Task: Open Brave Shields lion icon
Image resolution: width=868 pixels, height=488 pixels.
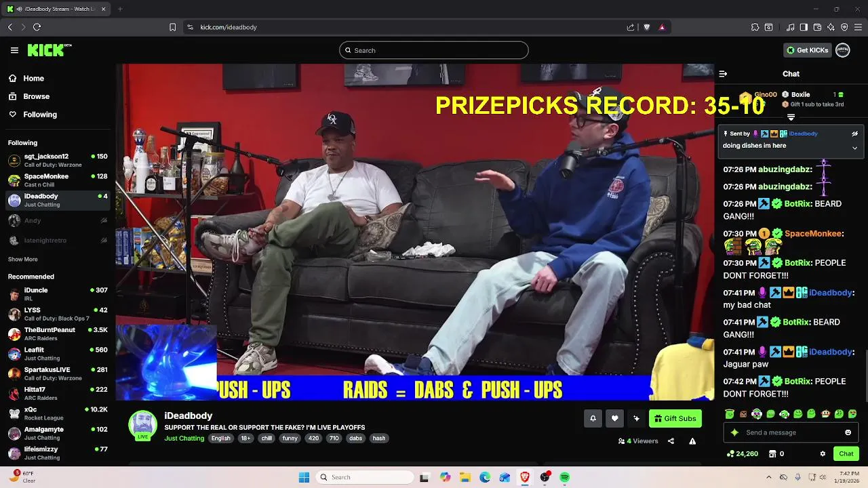Action: pyautogui.click(x=646, y=27)
